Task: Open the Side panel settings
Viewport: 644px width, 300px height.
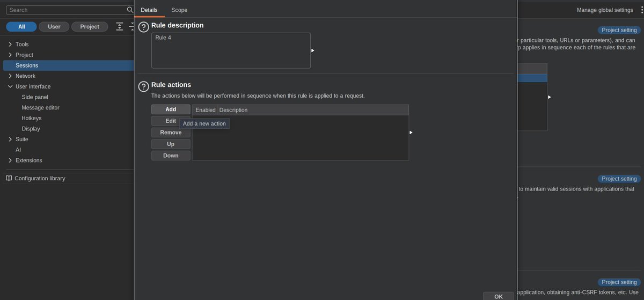Action: (35, 97)
